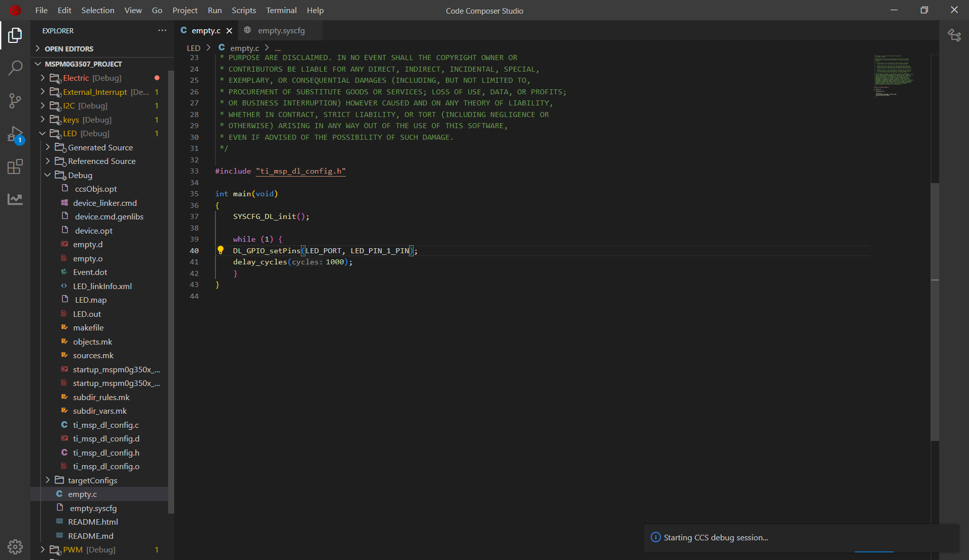Open README.md file
Screen dimensions: 969x560
[x=99, y=536]
